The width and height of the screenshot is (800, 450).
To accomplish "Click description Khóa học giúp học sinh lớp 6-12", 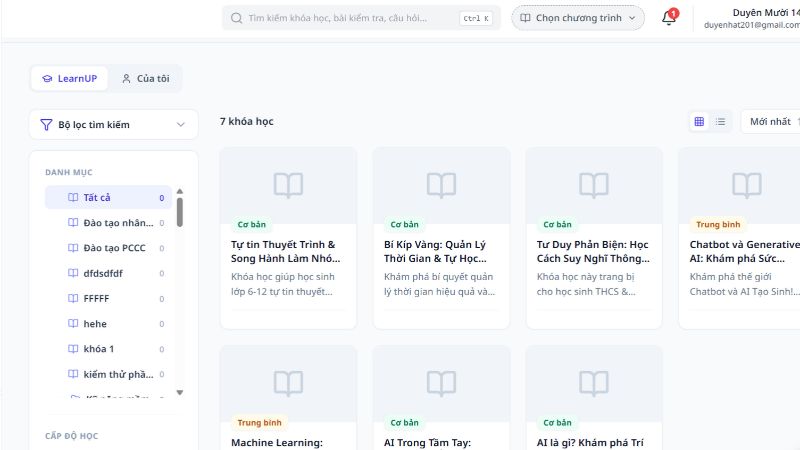I will pyautogui.click(x=283, y=284).
